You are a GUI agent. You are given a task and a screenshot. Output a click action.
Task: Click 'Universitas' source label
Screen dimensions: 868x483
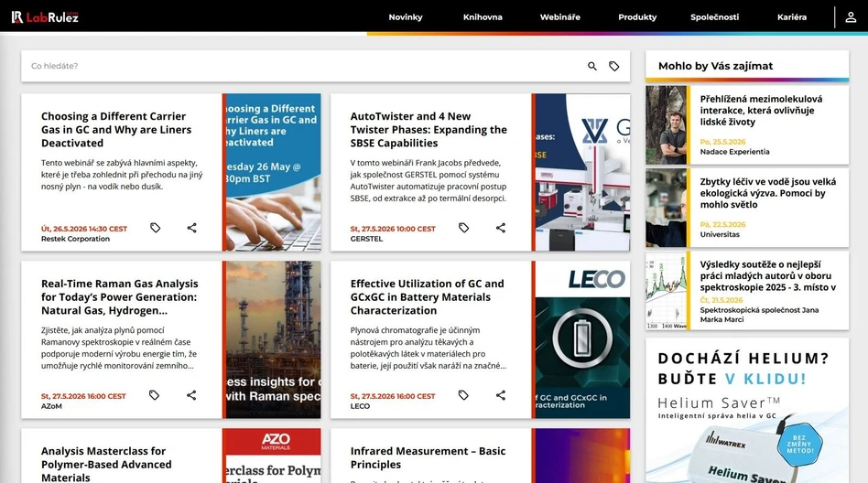coord(720,234)
